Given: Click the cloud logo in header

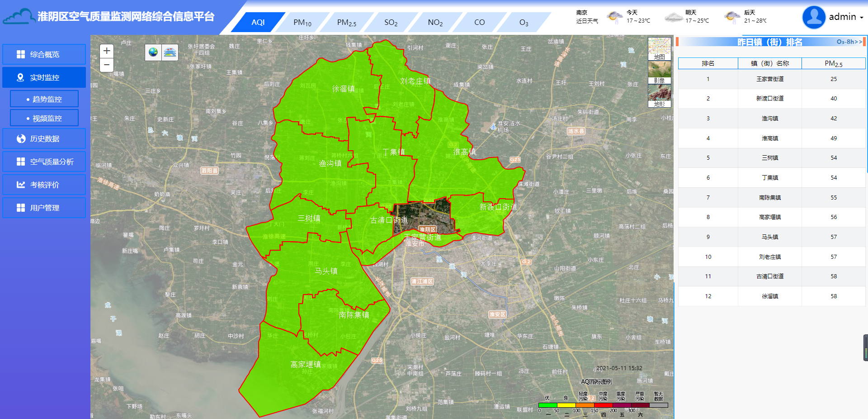Looking at the screenshot, I should pyautogui.click(x=19, y=17).
